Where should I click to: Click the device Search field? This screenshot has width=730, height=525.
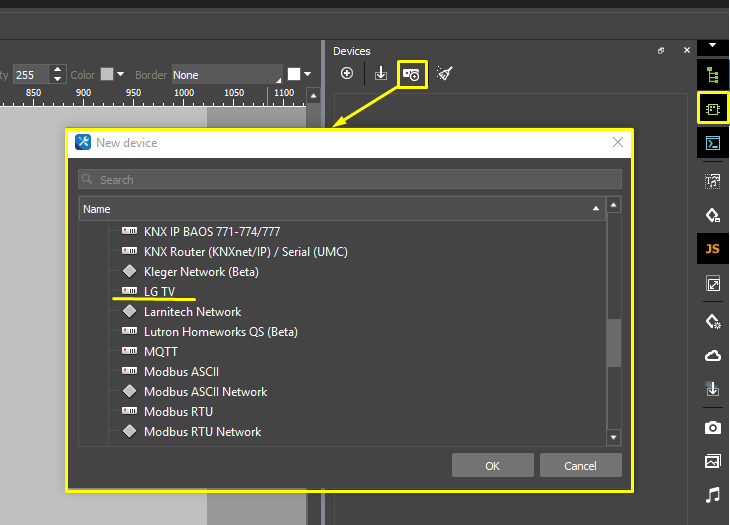350,180
